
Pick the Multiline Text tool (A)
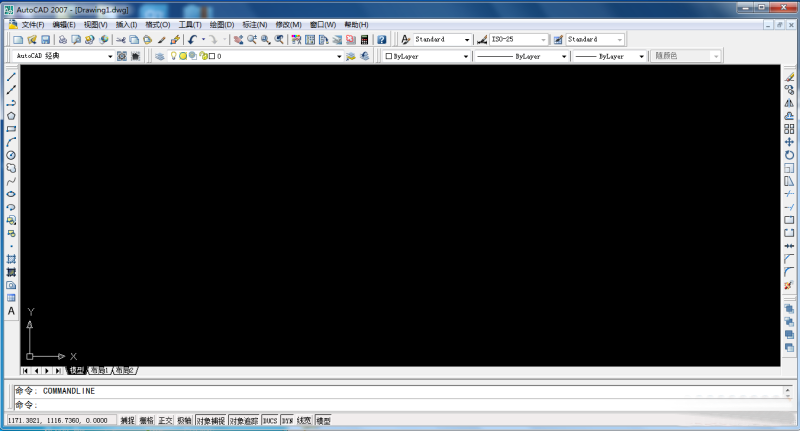(11, 311)
